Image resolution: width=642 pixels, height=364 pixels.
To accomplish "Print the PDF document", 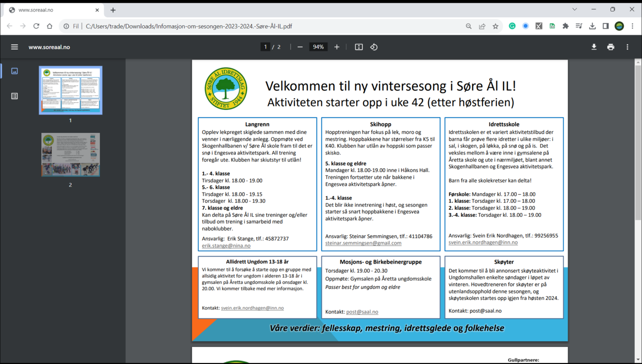I will [x=610, y=47].
